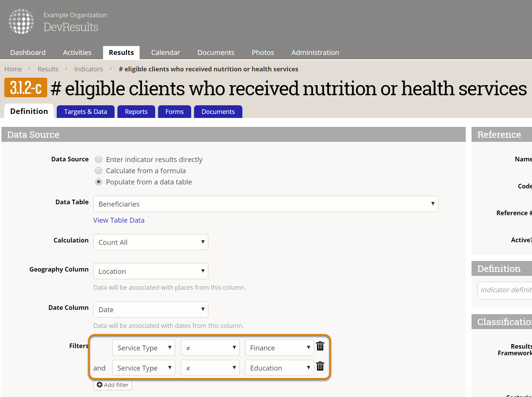The image size is (532, 397).
Task: Delete the Education filter with trash icon
Action: click(320, 366)
